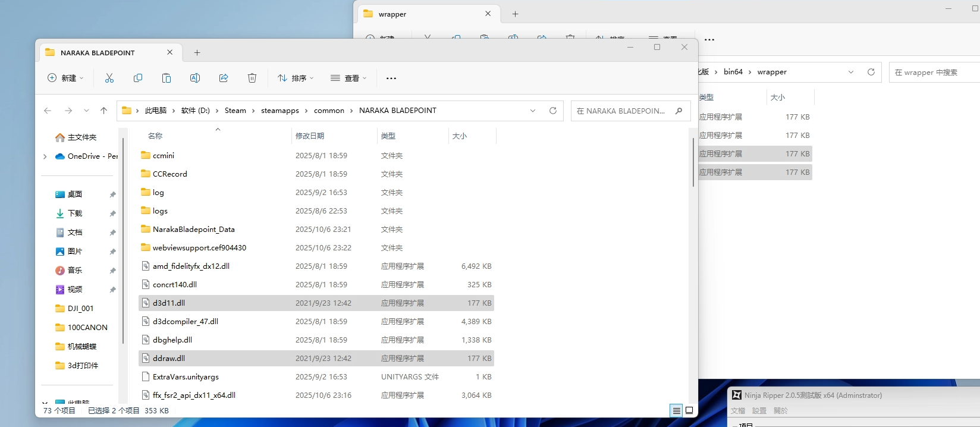This screenshot has height=427, width=980.
Task: Open the DJI_001 sidebar folder
Action: click(x=74, y=309)
